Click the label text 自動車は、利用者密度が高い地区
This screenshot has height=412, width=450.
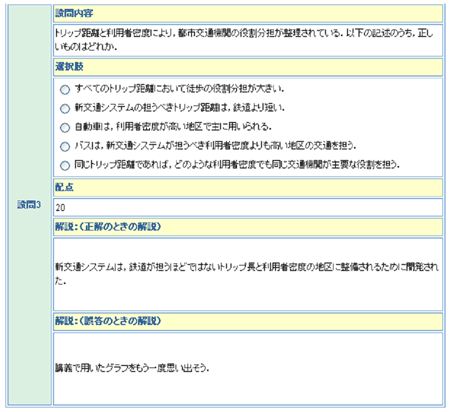pyautogui.click(x=173, y=127)
